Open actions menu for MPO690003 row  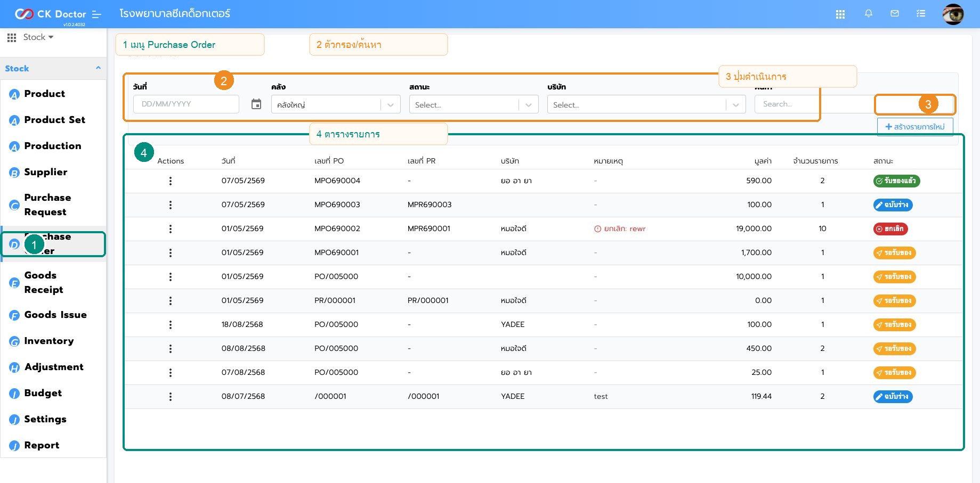[x=171, y=205]
